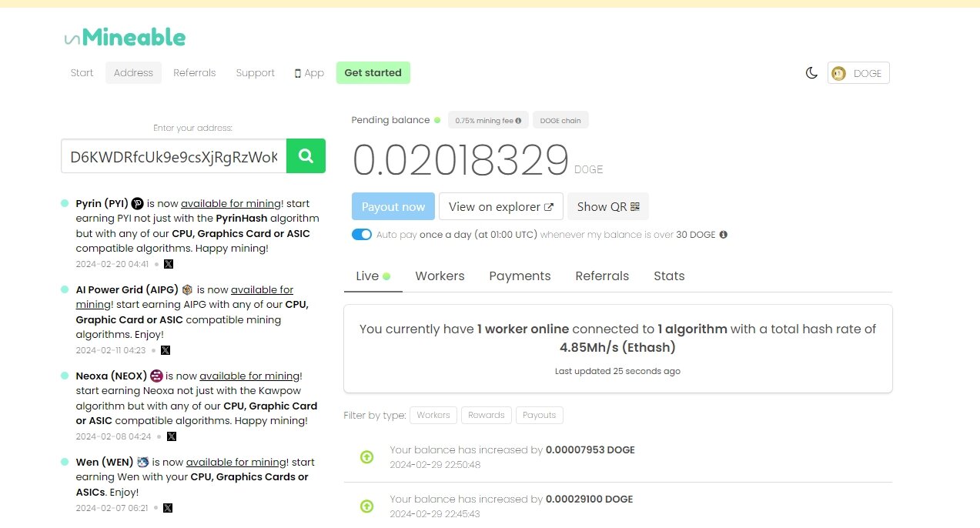Viewport: 980px width, 528px height.
Task: Click the Pyrin coin logo icon
Action: [137, 204]
